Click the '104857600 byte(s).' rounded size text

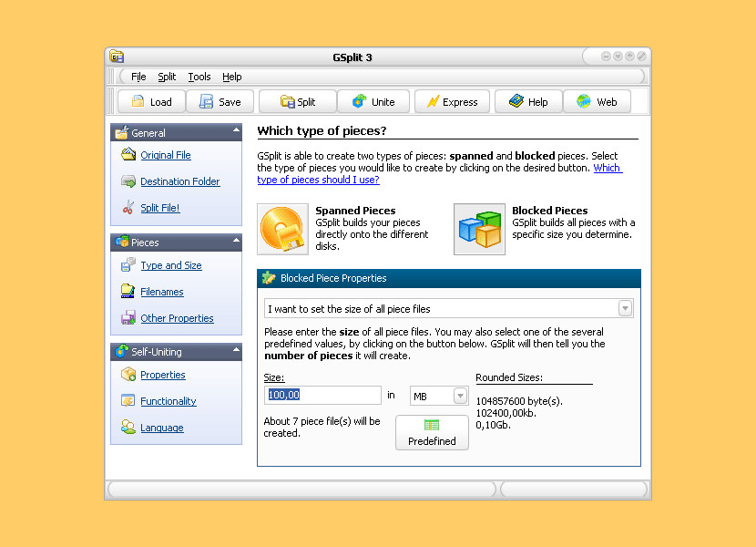(x=519, y=401)
